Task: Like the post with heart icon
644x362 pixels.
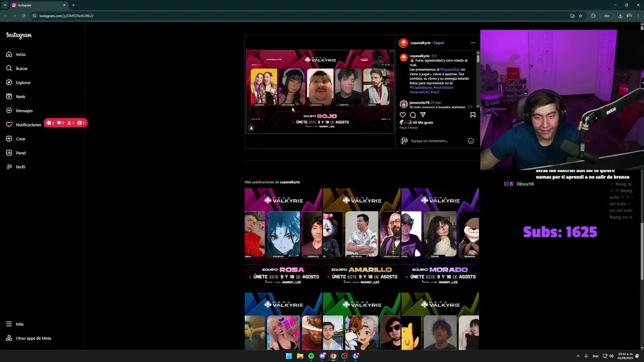Action: click(x=403, y=115)
